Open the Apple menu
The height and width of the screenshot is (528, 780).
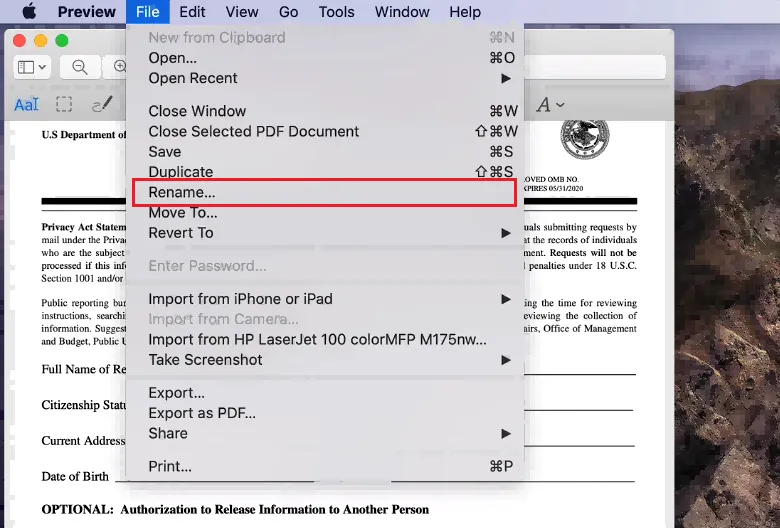tap(29, 11)
